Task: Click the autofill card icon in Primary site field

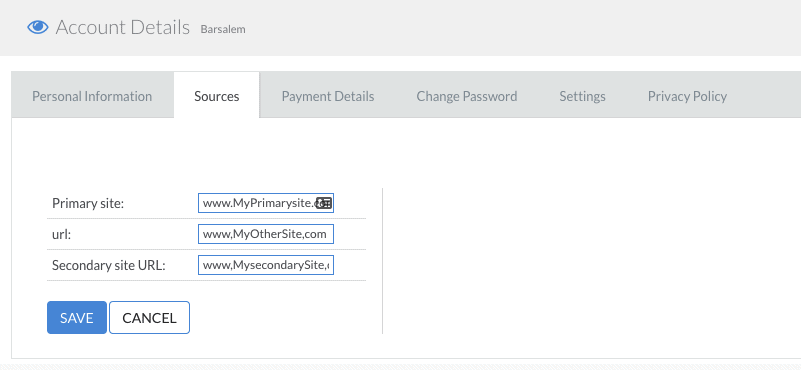Action: coord(324,203)
